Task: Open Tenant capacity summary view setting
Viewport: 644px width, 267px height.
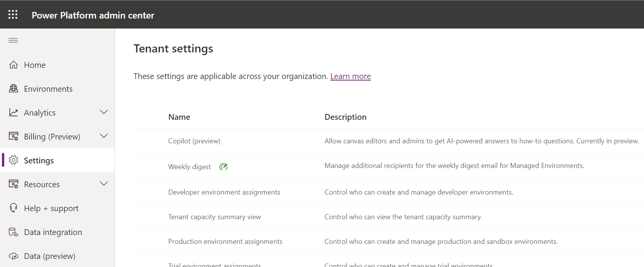Action: coord(215,217)
